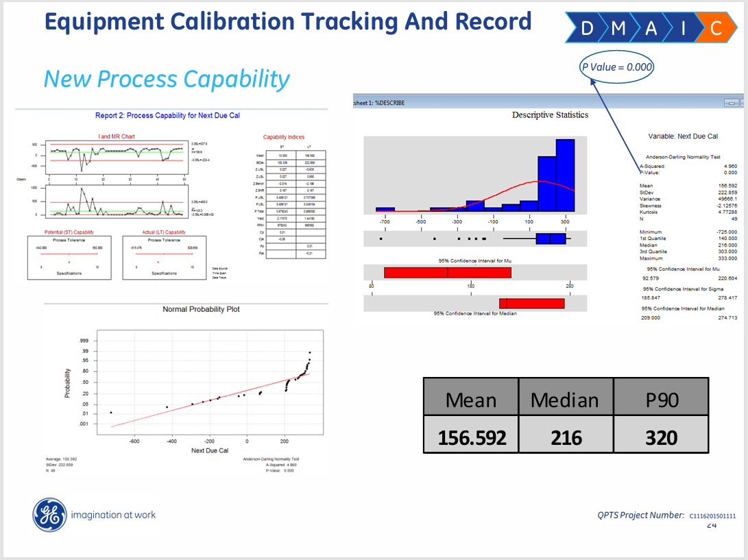The height and width of the screenshot is (560, 748).
Task: Click the A chevron in DMAIC banner
Action: click(651, 27)
